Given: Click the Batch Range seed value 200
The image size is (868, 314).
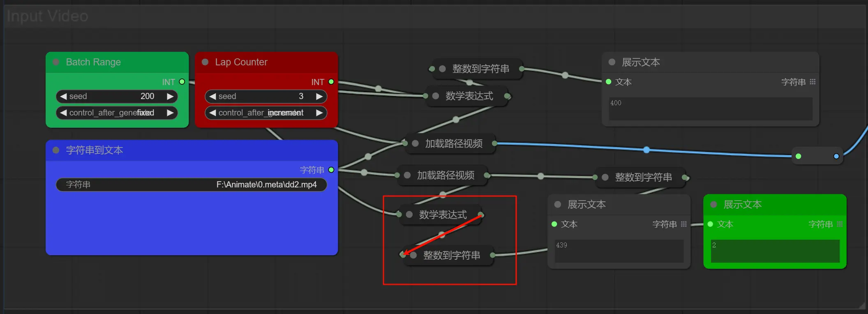Looking at the screenshot, I should [147, 96].
